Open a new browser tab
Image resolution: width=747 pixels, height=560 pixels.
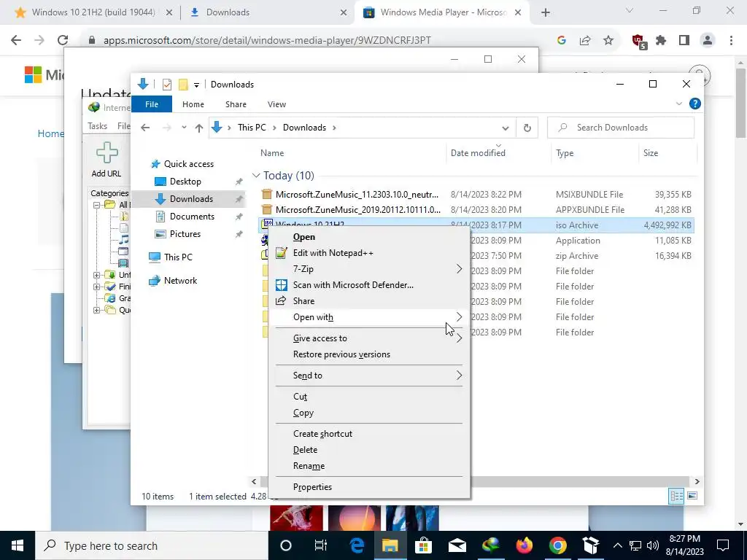[546, 13]
